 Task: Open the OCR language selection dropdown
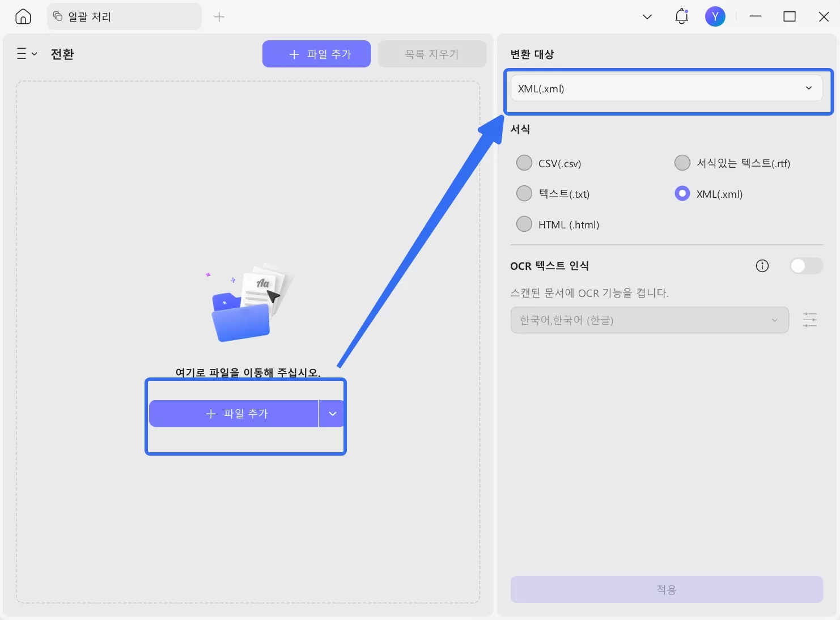click(648, 320)
